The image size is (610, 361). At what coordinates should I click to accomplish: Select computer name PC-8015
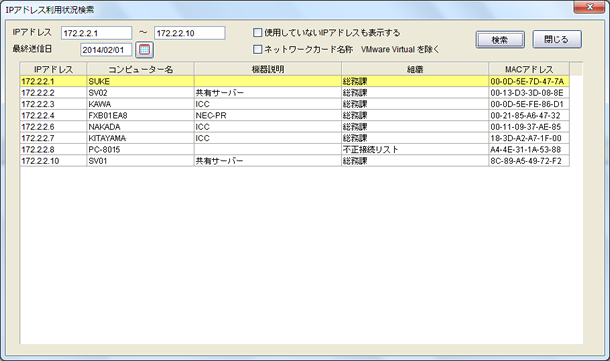(140, 149)
